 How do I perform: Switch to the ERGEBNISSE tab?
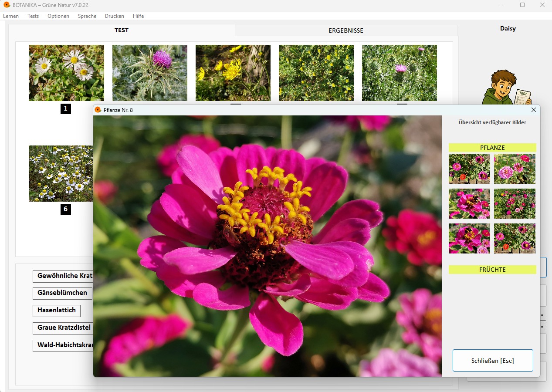click(346, 30)
